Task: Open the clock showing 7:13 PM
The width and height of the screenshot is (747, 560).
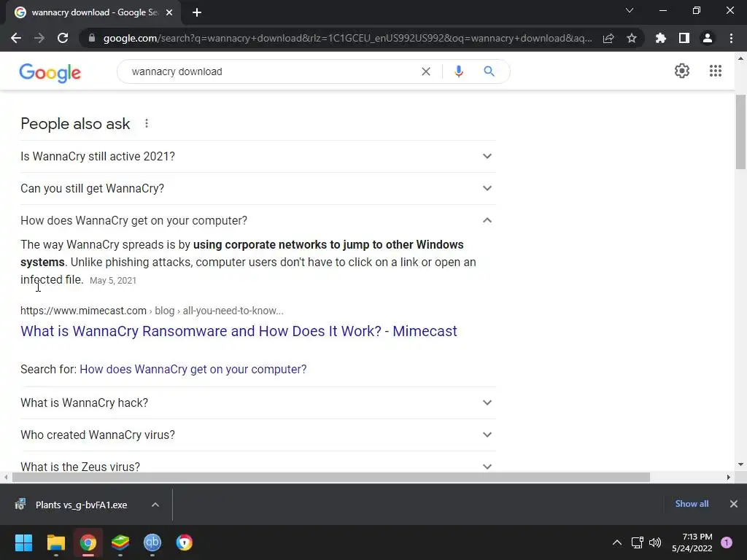Action: (692, 542)
